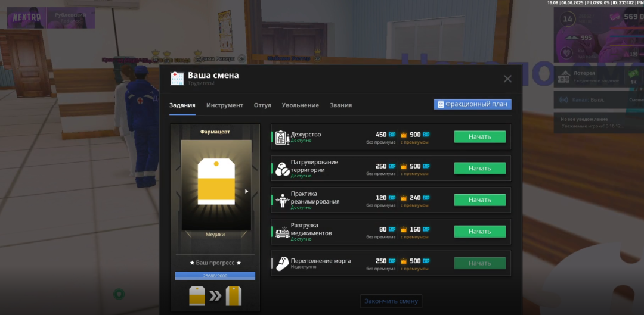This screenshot has height=315, width=644.
Task: Go to the Увольнение tab
Action: (x=300, y=105)
